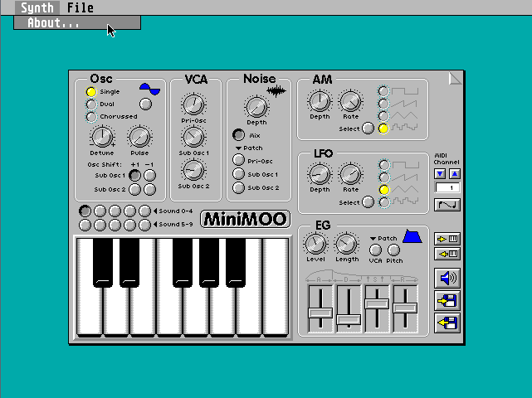Click the EG Patch triangle
This screenshot has width=532, height=398.
pos(373,238)
